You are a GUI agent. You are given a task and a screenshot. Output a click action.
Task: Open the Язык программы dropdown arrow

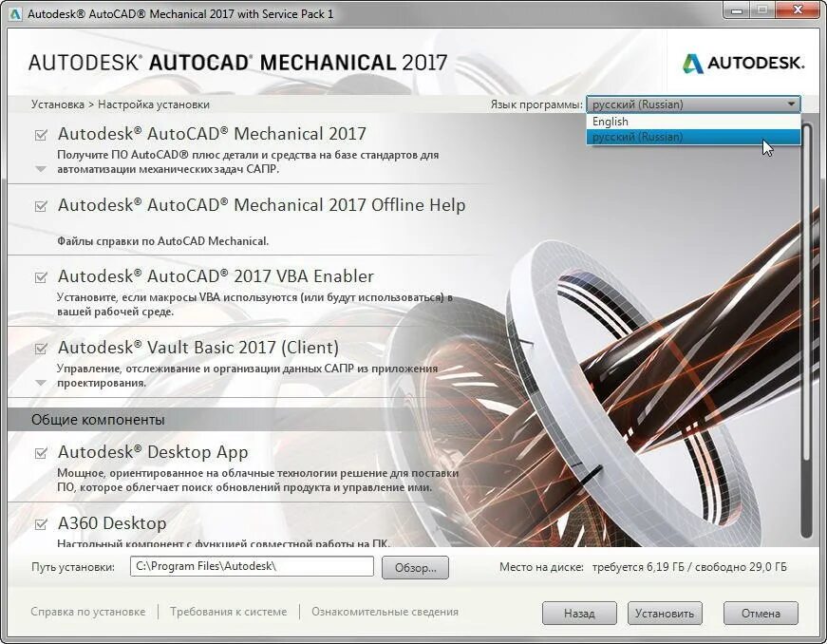pyautogui.click(x=791, y=103)
